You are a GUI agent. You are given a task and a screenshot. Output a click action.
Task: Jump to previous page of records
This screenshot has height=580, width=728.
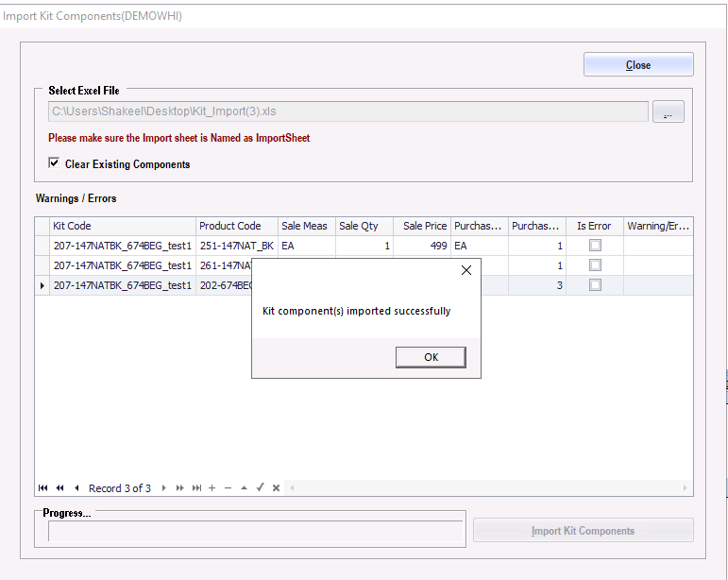[59, 488]
